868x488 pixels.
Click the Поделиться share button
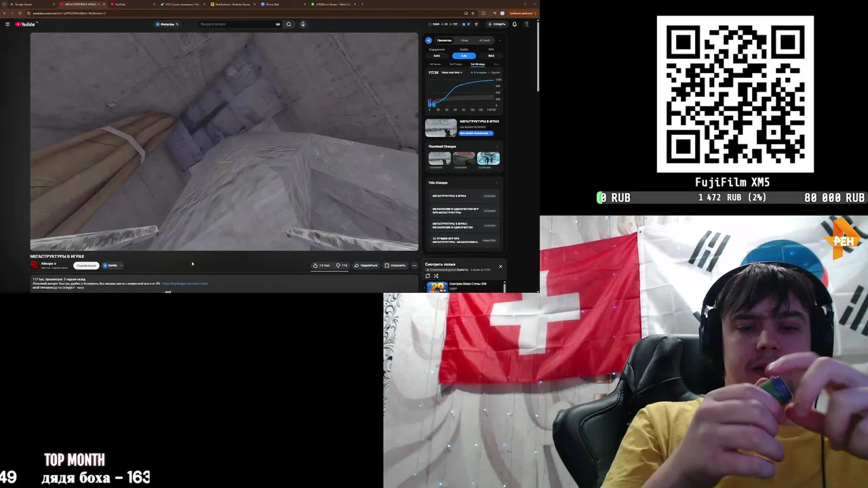[x=366, y=266]
